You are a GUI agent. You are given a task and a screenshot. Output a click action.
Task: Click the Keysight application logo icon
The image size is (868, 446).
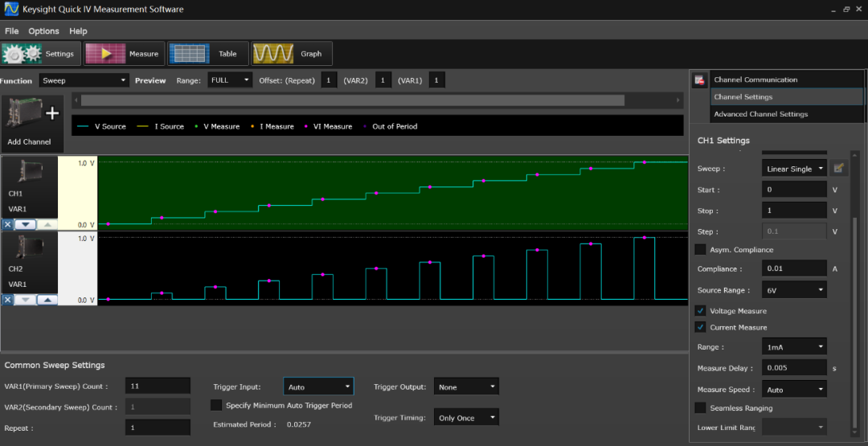11,10
